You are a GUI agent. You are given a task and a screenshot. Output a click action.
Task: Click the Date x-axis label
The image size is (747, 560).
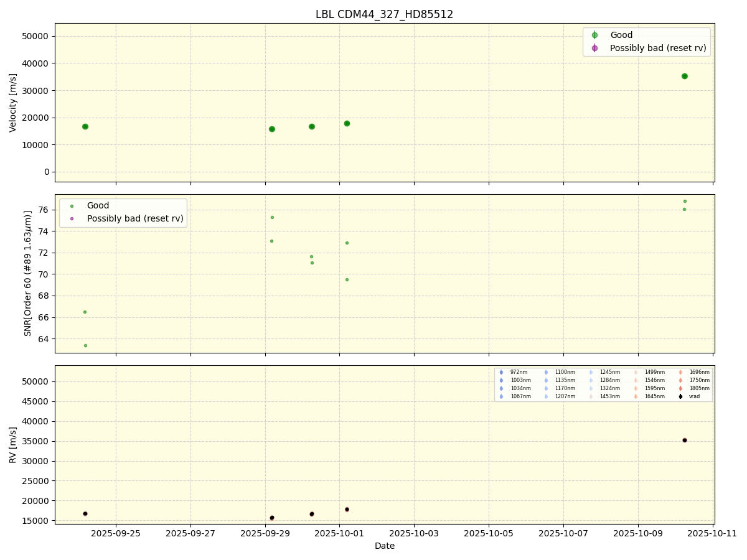pyautogui.click(x=384, y=546)
